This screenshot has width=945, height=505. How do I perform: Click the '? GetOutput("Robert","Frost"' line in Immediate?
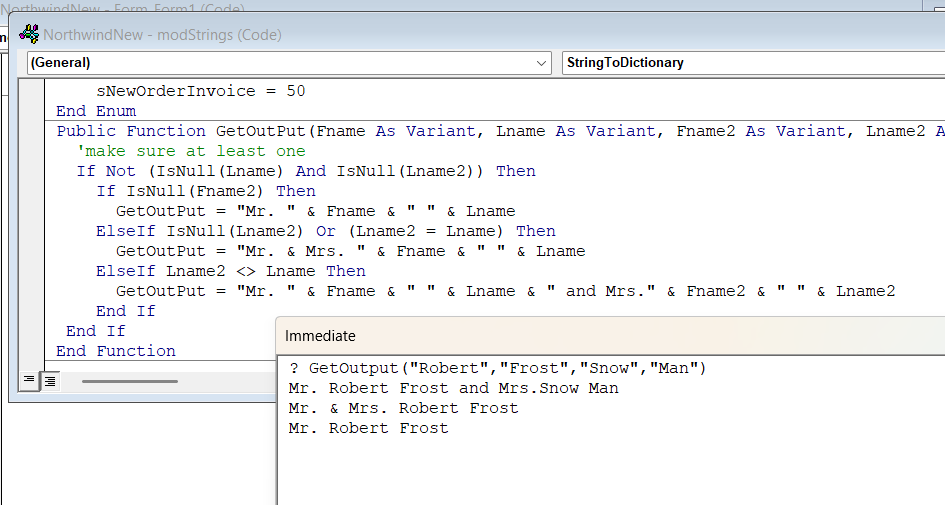point(497,368)
